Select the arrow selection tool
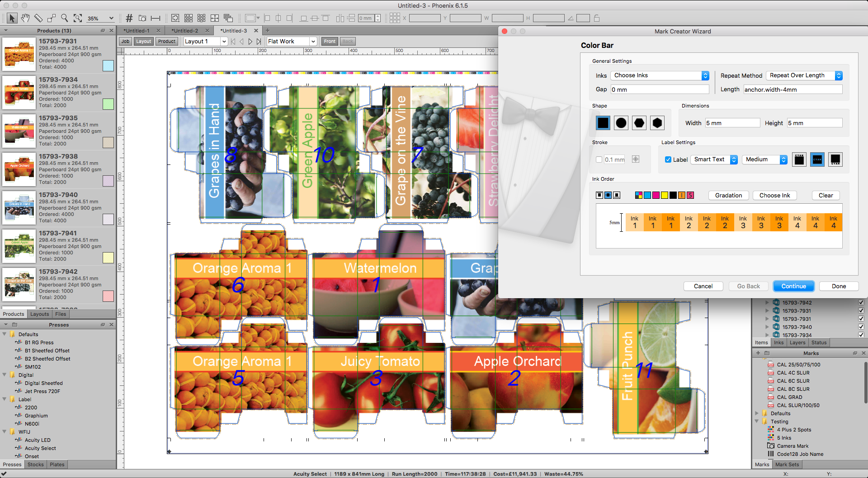868x478 pixels. [12, 18]
